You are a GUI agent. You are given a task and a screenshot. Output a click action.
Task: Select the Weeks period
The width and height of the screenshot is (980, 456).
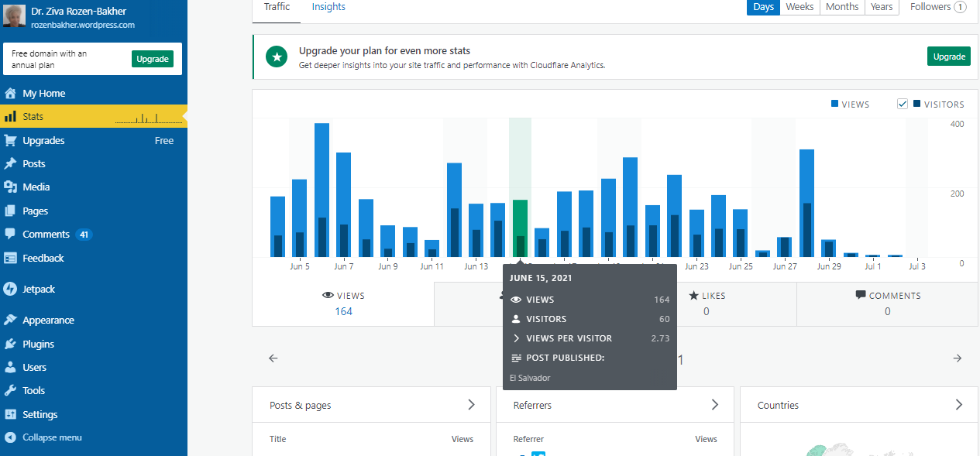[799, 7]
